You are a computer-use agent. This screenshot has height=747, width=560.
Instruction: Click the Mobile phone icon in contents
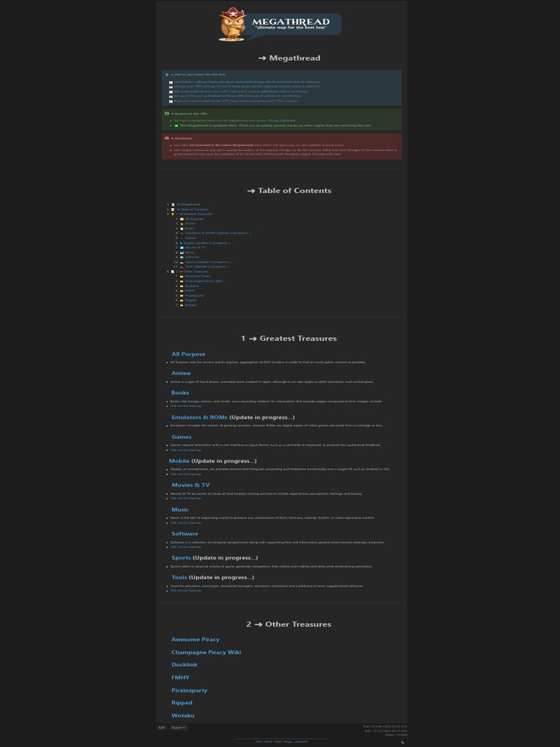[x=181, y=243]
